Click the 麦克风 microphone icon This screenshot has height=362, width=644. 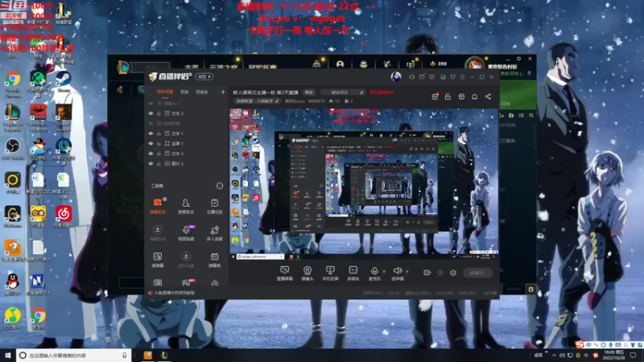click(x=374, y=271)
